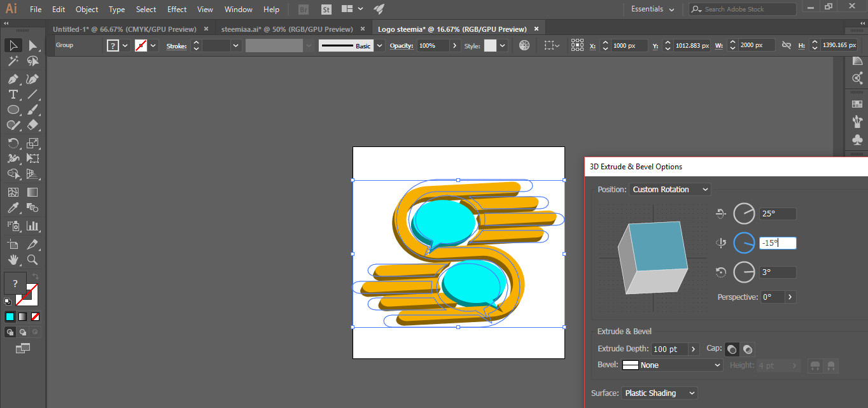Activate the Type tool
Image resolution: width=868 pixels, height=408 pixels.
(13, 95)
